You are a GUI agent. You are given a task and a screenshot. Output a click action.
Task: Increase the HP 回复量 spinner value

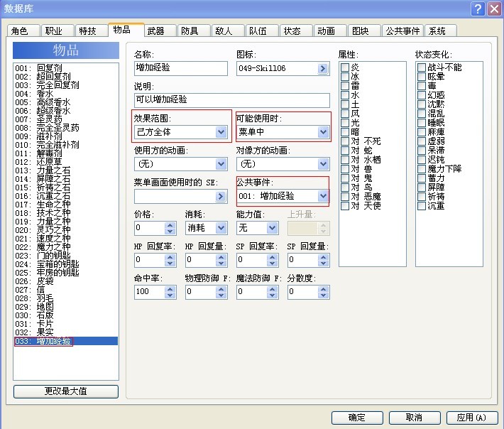[x=221, y=257]
